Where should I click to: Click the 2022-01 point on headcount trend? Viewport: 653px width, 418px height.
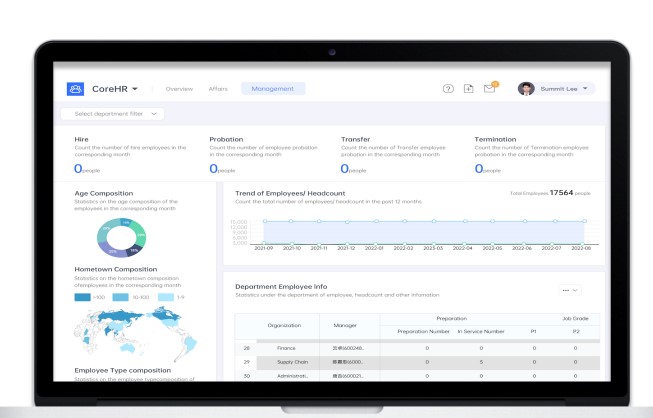[x=376, y=221]
